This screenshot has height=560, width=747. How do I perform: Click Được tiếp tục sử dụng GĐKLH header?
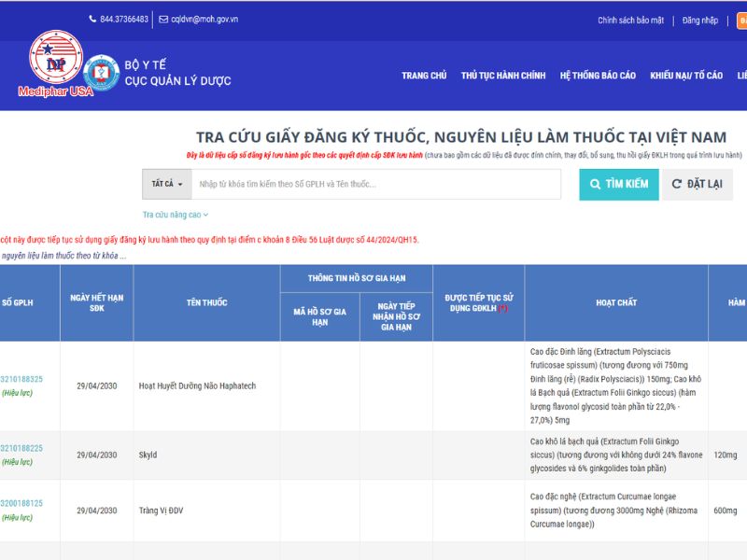click(x=479, y=302)
